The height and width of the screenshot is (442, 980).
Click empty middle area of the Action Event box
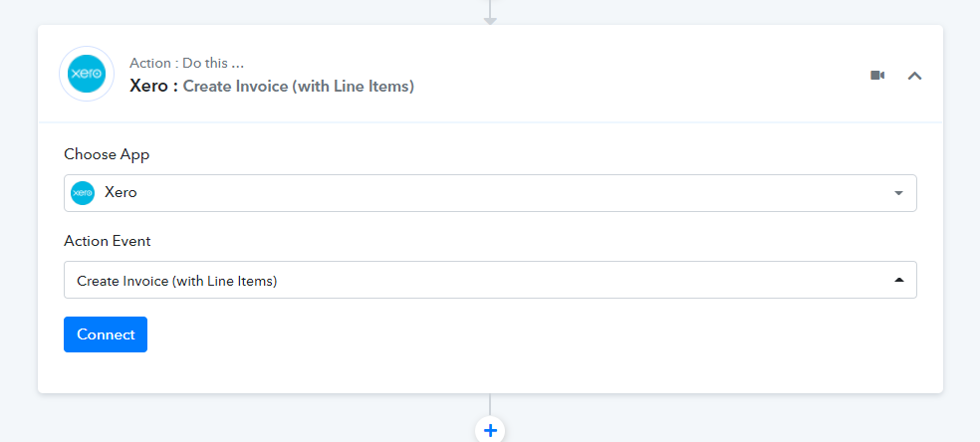(563, 280)
